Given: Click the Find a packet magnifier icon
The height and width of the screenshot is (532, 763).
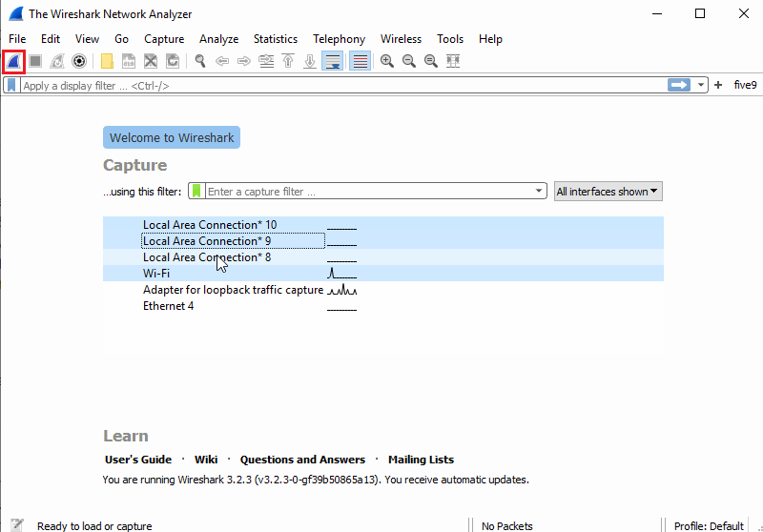Looking at the screenshot, I should 200,61.
